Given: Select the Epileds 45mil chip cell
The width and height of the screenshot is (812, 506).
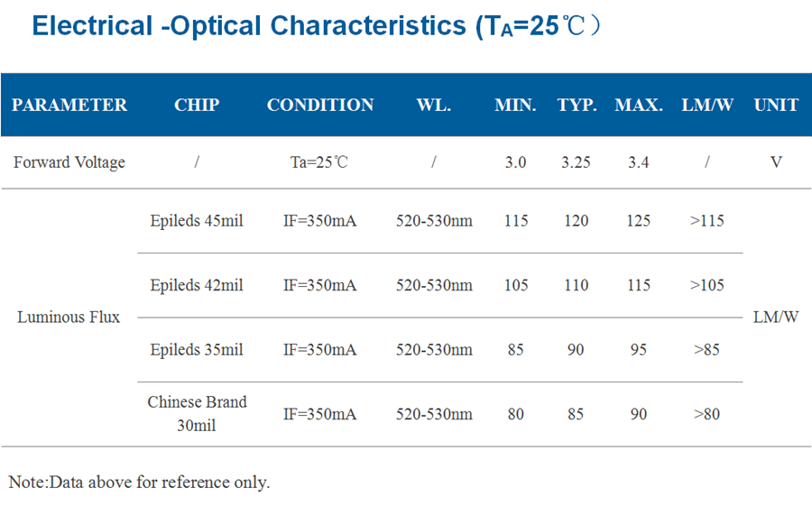Looking at the screenshot, I should click(197, 221).
